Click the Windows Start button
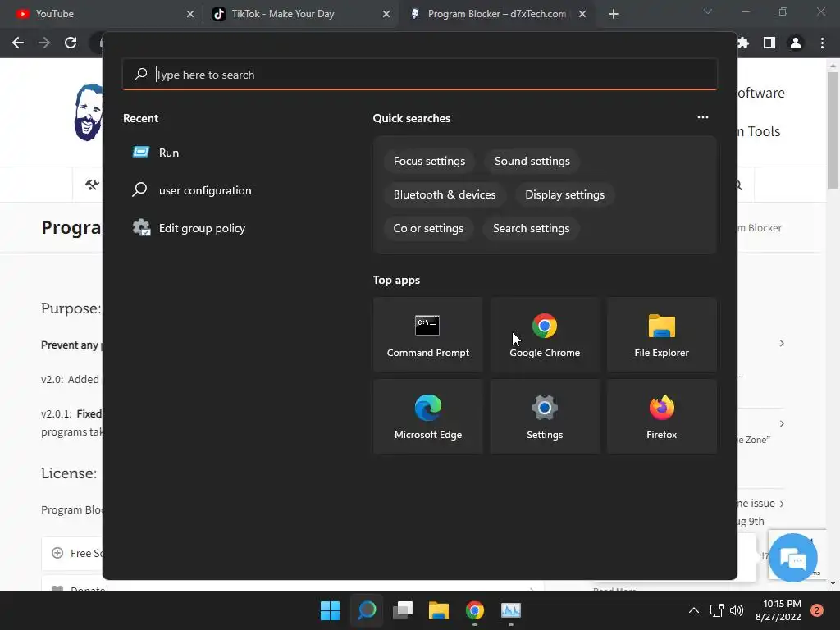This screenshot has height=630, width=840. (330, 610)
